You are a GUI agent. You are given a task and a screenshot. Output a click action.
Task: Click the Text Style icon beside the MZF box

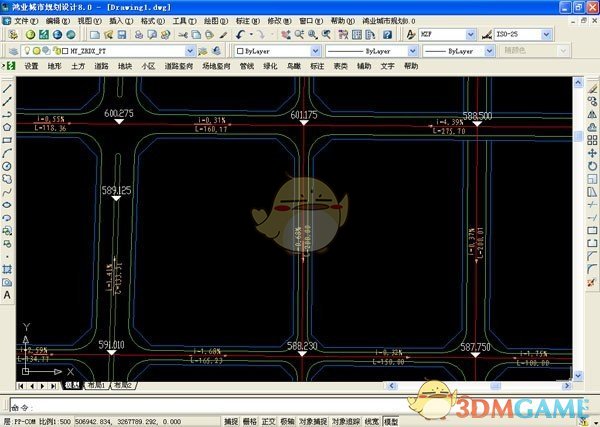(x=411, y=35)
